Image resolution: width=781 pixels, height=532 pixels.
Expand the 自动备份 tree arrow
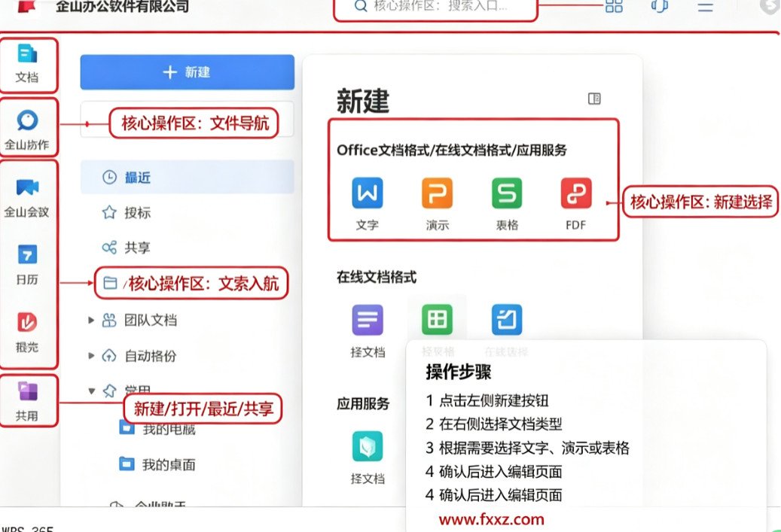click(91, 356)
